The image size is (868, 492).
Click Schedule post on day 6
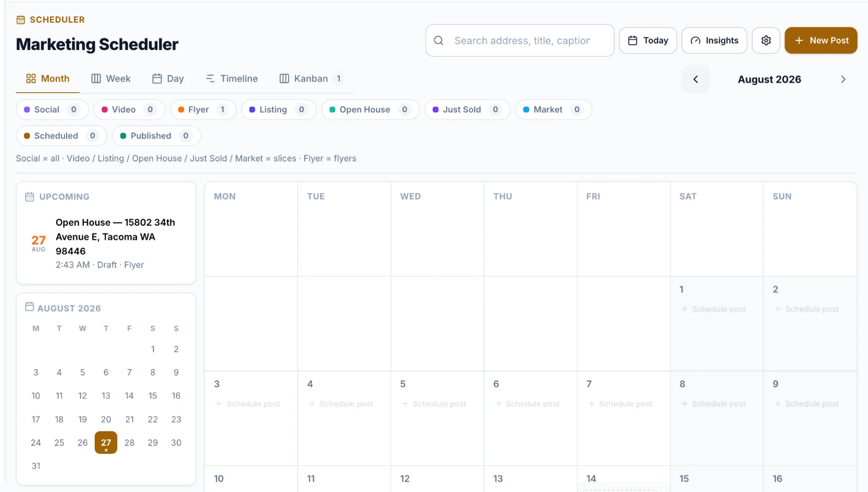tap(527, 404)
